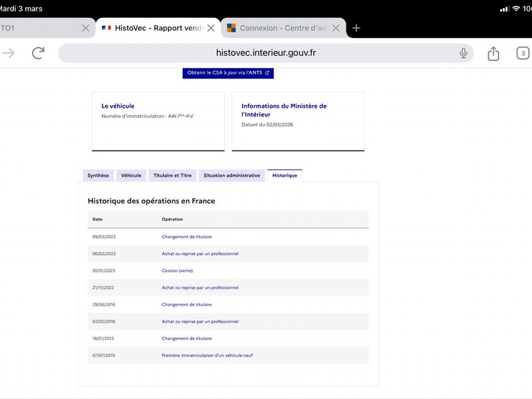This screenshot has height=399, width=532.
Task: Close the HistoVec tab
Action: click(211, 28)
